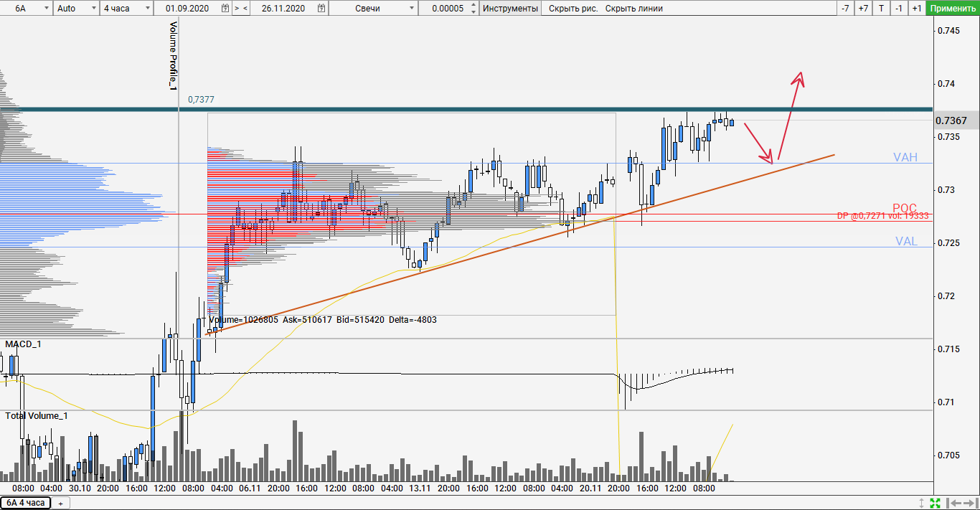This screenshot has height=510, width=980.
Task: Click the vertical auto-scale arrow icon
Action: pyautogui.click(x=922, y=503)
